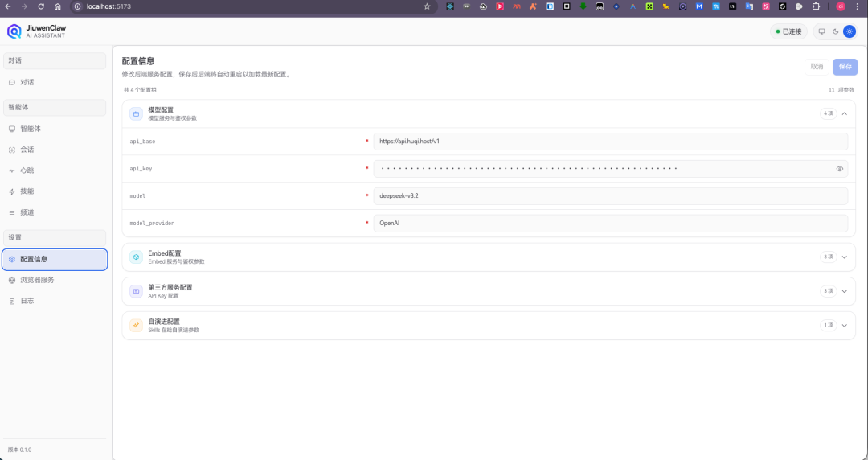
Task: Click the browser forward arrow
Action: 24,6
